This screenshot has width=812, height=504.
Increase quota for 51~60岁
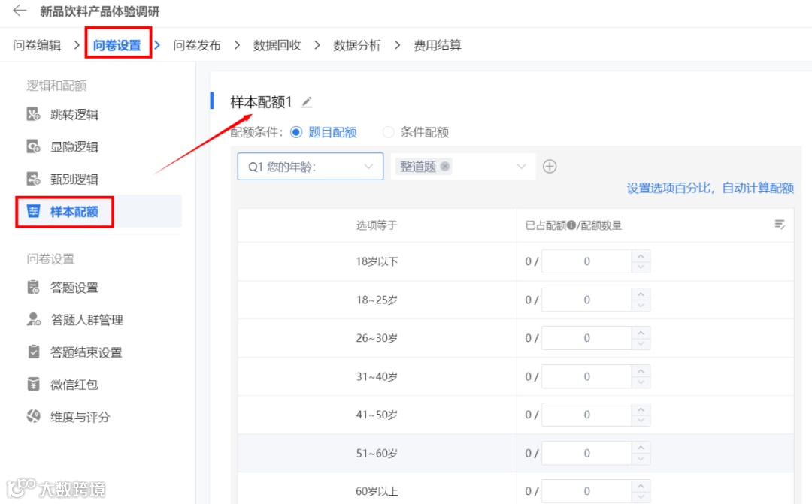(x=641, y=448)
